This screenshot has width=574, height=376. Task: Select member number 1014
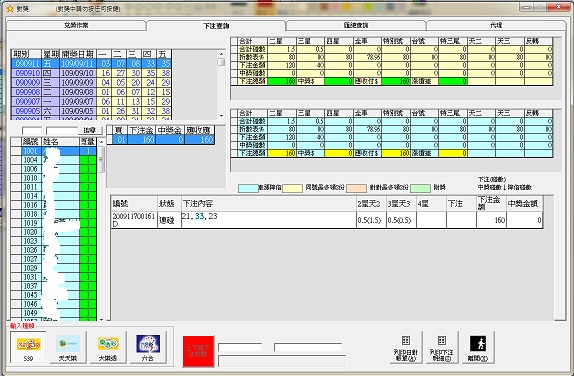[x=30, y=196]
